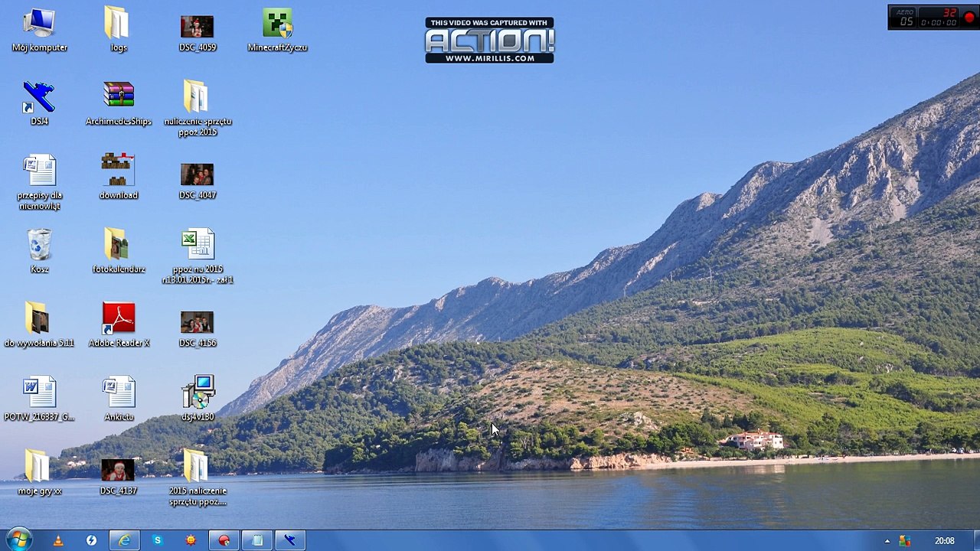Switch to the DSJ4 ski jumper taskbar button
980x551 pixels.
coord(290,540)
